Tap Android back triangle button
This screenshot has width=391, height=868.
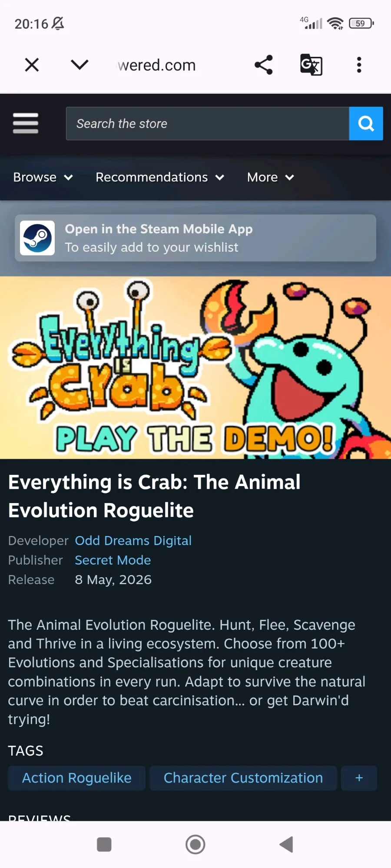tap(286, 845)
